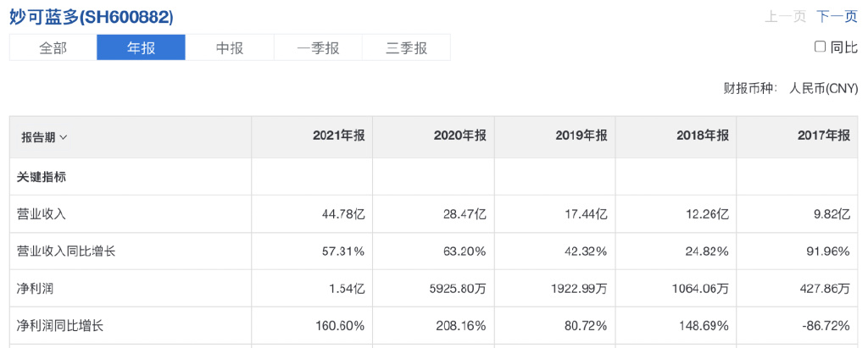The height and width of the screenshot is (348, 868).
Task: Switch to 一季报 tab
Action: pyautogui.click(x=318, y=48)
